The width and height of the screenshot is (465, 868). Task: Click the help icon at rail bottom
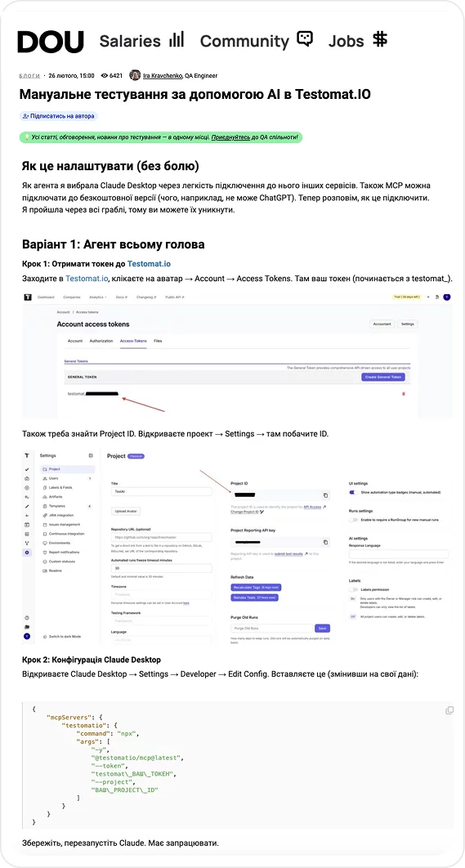point(27,618)
